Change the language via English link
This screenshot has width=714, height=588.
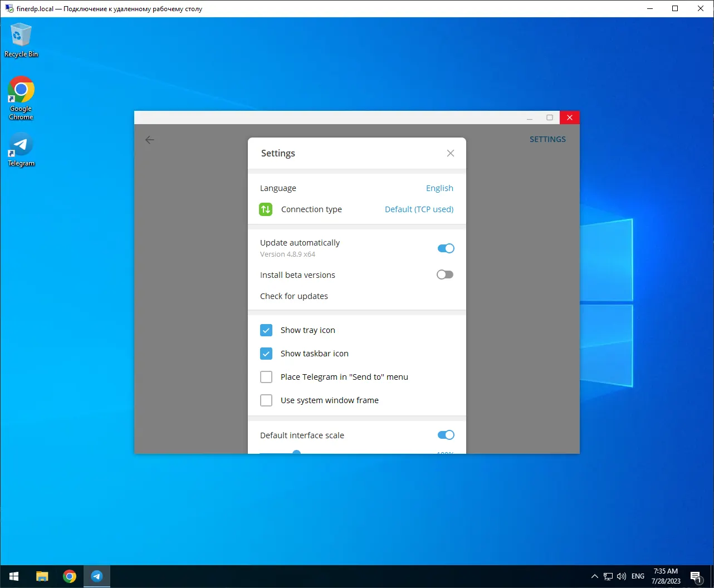tap(439, 188)
